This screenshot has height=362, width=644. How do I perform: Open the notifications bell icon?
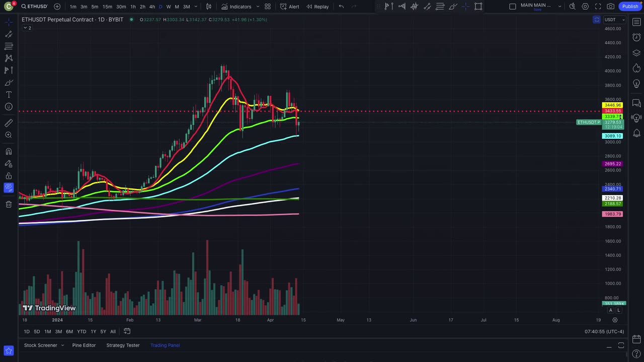click(x=636, y=133)
